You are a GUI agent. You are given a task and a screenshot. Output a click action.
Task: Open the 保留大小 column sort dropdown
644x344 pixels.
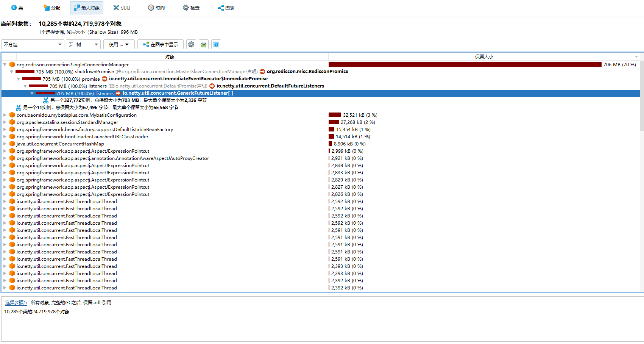pyautogui.click(x=636, y=56)
